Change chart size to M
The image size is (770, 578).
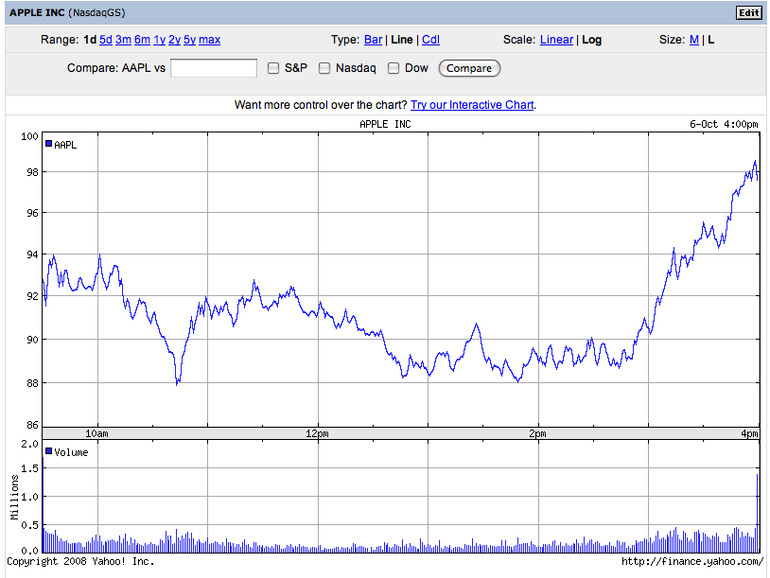click(694, 40)
